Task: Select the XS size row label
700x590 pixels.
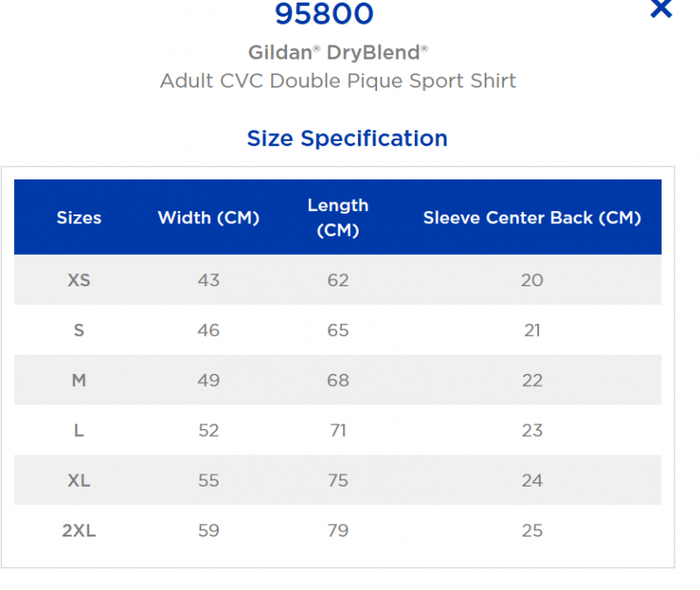Action: pyautogui.click(x=79, y=280)
